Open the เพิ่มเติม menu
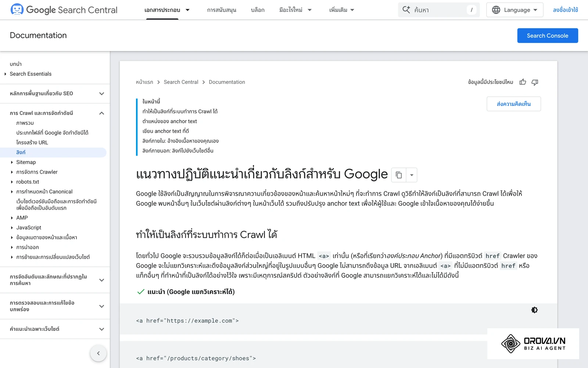 pyautogui.click(x=342, y=10)
